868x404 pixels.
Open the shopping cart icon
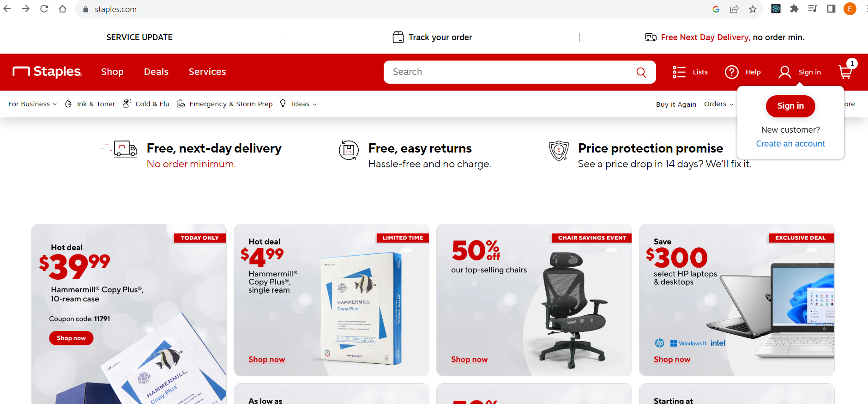(x=845, y=72)
